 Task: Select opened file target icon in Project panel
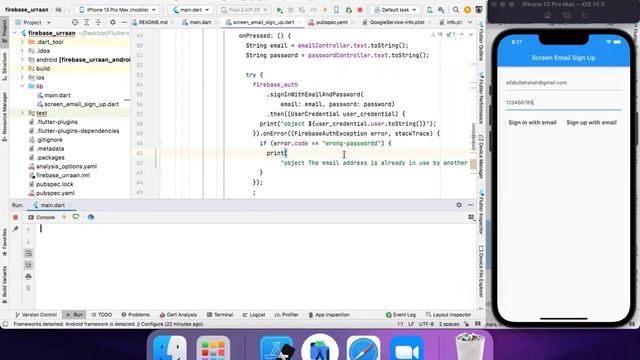[75, 22]
